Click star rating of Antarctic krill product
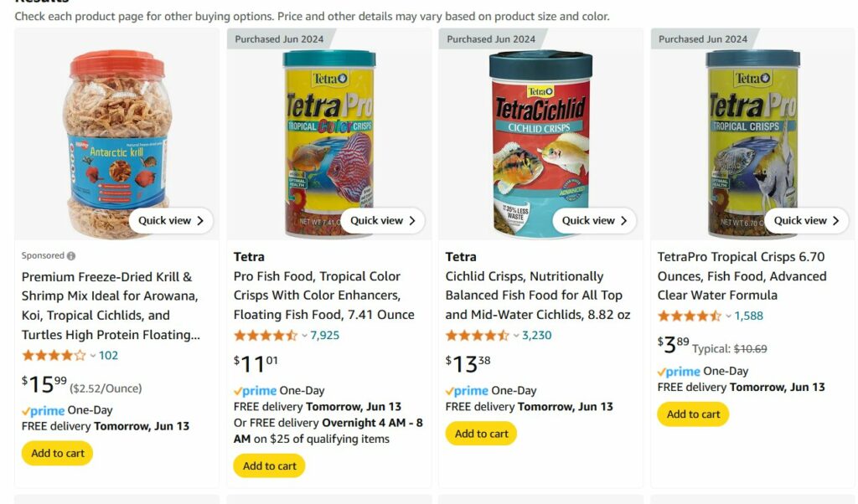 [54, 356]
